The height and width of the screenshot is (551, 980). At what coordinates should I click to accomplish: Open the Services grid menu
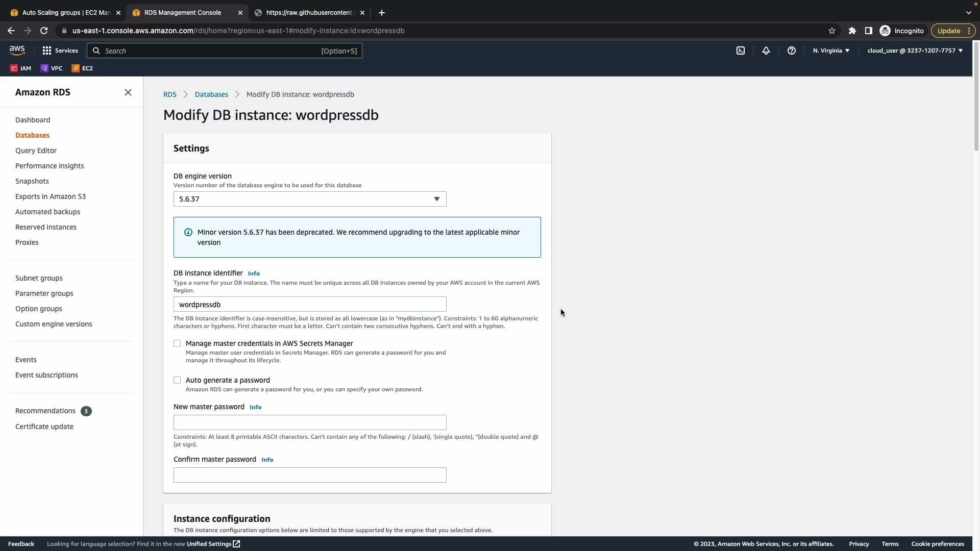click(x=60, y=51)
